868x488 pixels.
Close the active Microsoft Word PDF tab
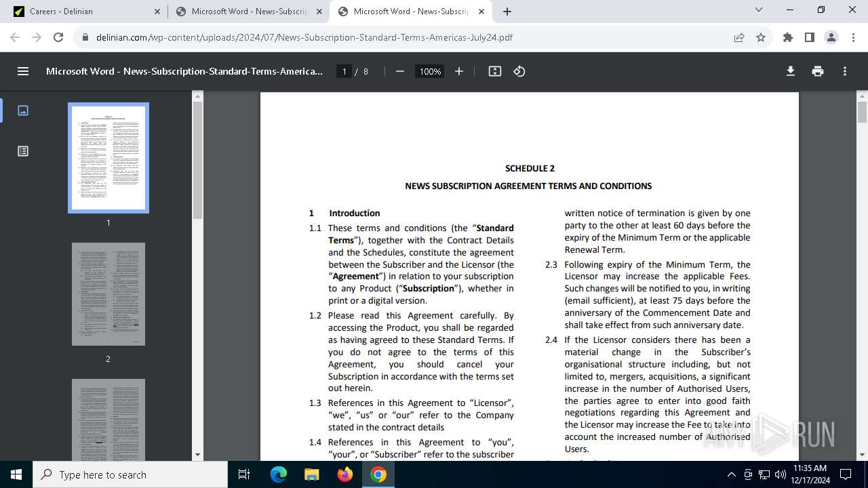point(481,12)
